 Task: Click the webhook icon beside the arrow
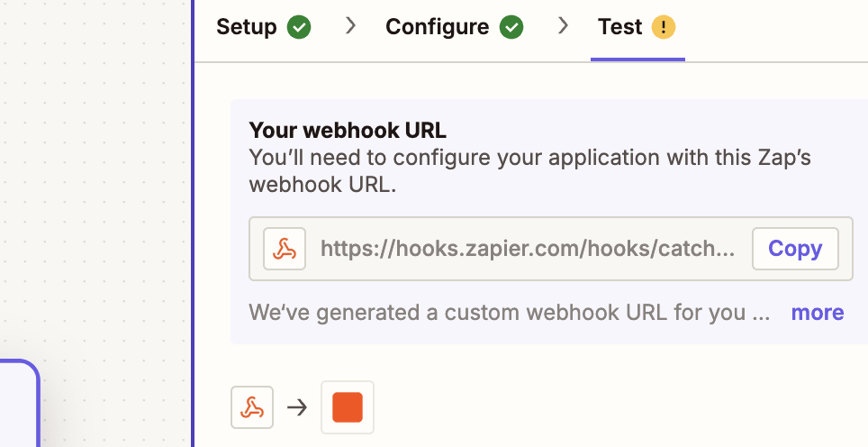252,407
